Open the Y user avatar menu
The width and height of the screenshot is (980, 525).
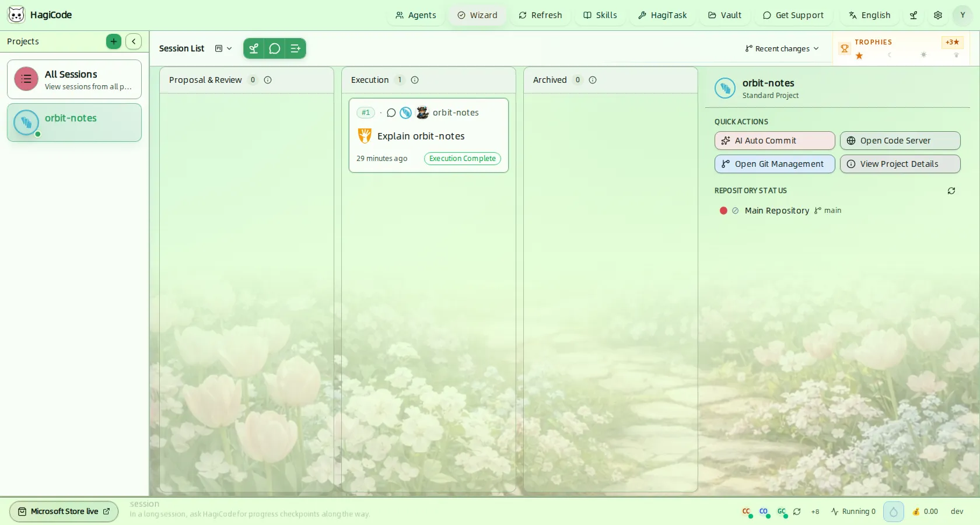963,15
